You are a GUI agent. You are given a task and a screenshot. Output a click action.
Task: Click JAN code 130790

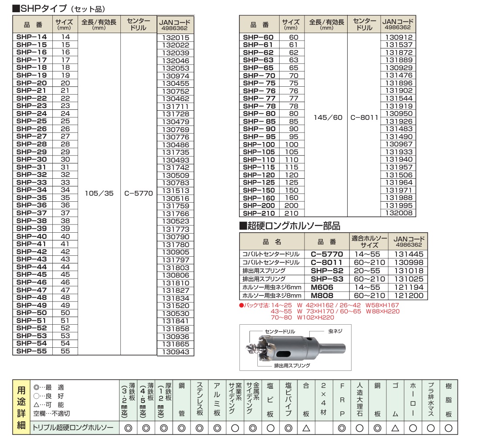tap(175, 237)
